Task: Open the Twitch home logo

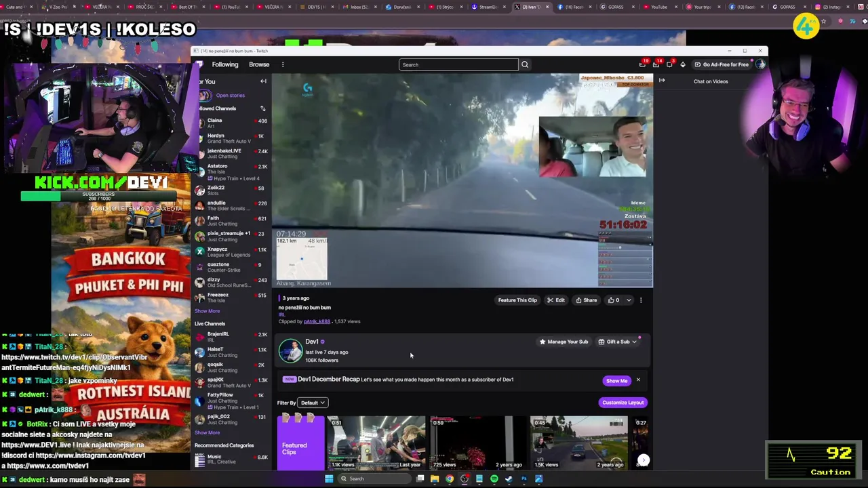Action: coord(199,64)
